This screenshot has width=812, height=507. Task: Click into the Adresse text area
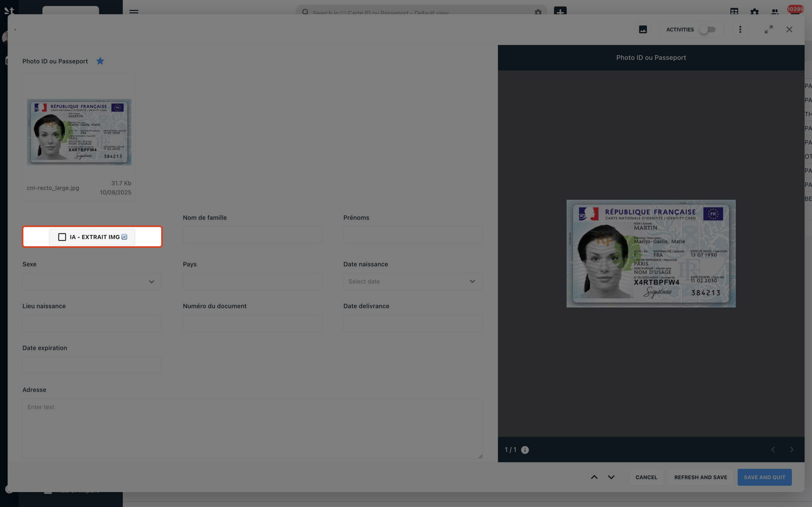252,428
